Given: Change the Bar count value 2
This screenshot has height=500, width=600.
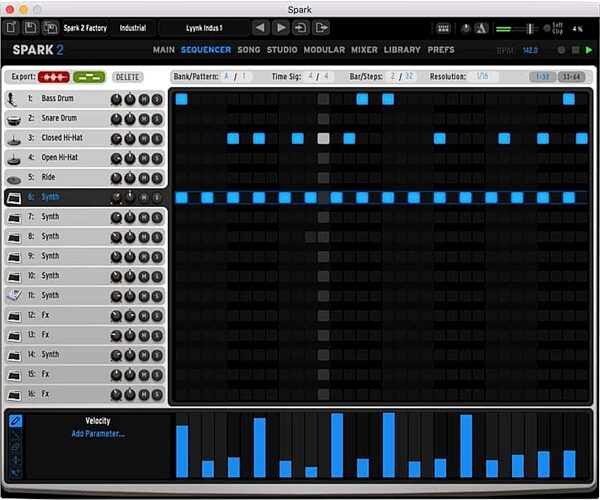Looking at the screenshot, I should tap(393, 77).
